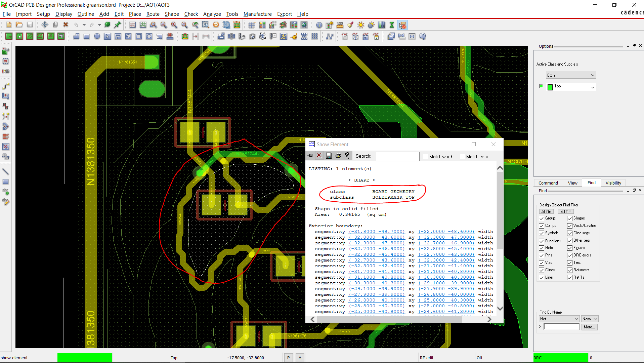Screen dimensions: 644x363
Task: Click the New file icon
Action: click(x=9, y=25)
